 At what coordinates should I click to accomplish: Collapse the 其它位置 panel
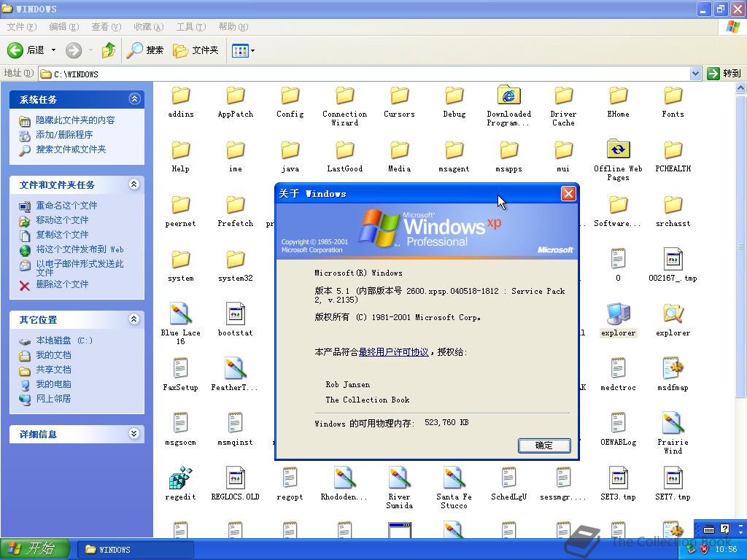pos(134,319)
